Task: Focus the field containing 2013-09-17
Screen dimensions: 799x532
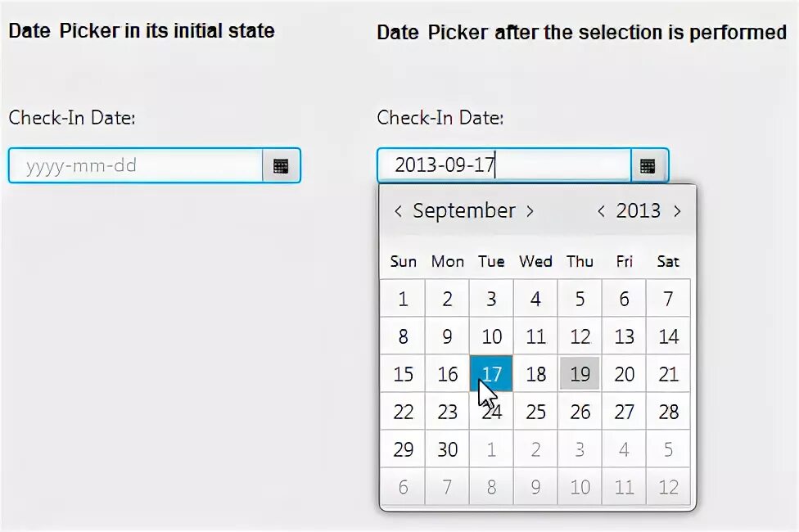Action: coord(503,166)
